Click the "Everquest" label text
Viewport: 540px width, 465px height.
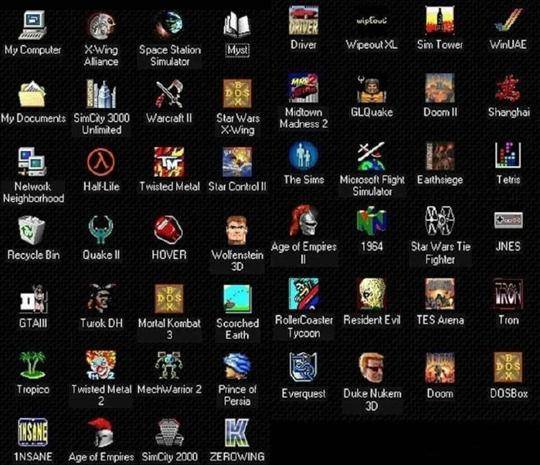[303, 393]
